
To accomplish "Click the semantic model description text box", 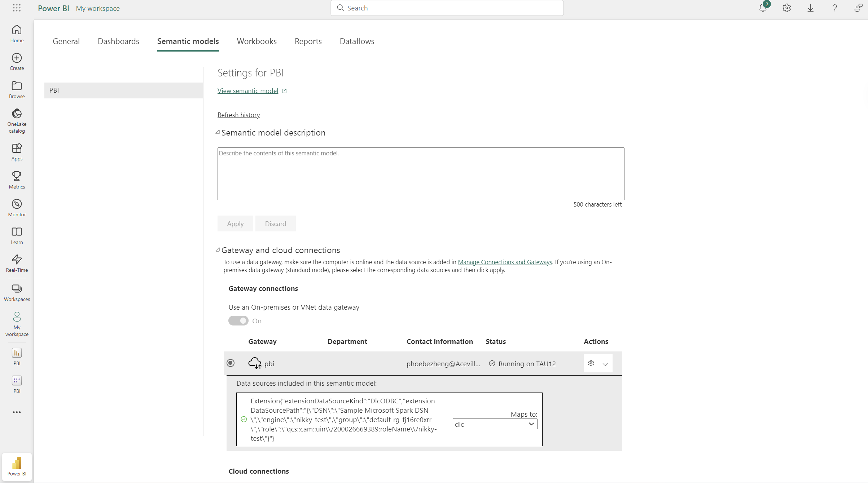I will pyautogui.click(x=421, y=173).
